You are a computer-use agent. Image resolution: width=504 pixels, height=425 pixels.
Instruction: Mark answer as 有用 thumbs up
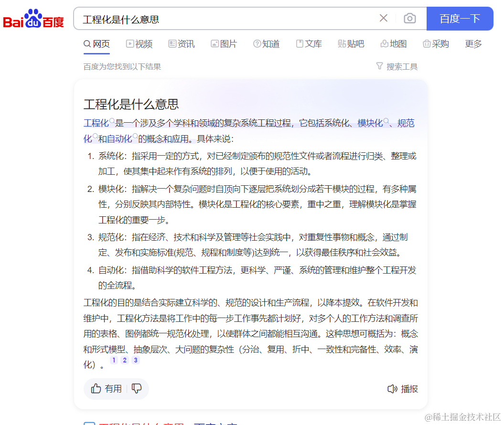click(x=106, y=389)
